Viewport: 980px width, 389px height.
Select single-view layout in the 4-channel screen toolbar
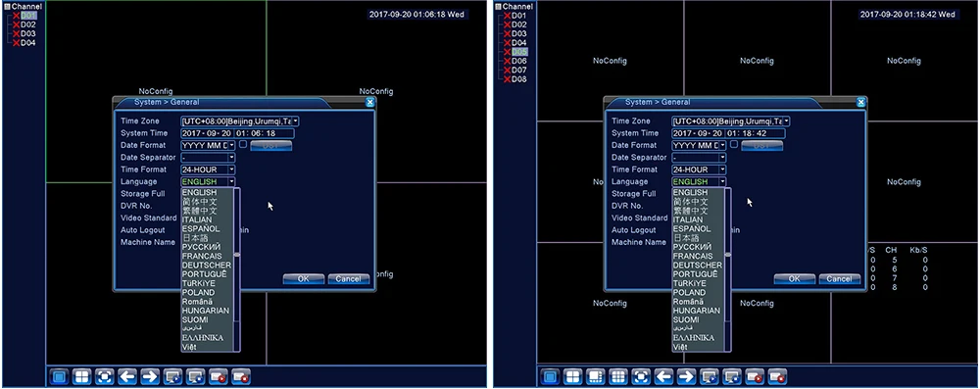click(x=59, y=376)
